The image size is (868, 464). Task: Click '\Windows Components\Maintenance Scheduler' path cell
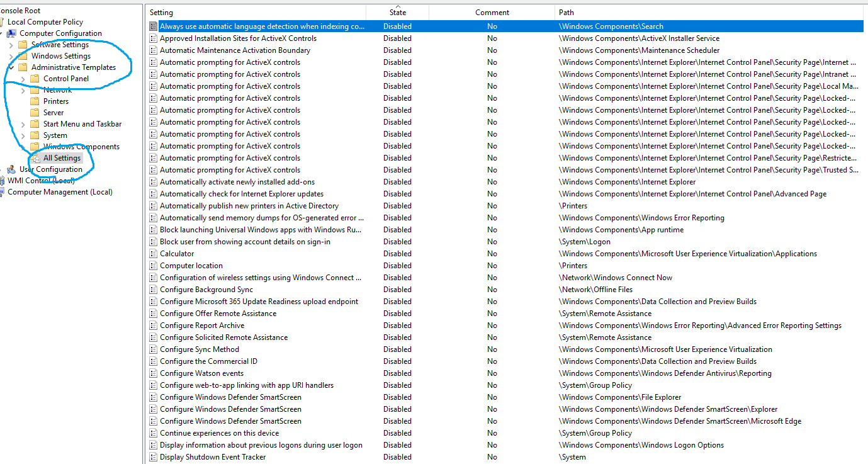pos(639,50)
